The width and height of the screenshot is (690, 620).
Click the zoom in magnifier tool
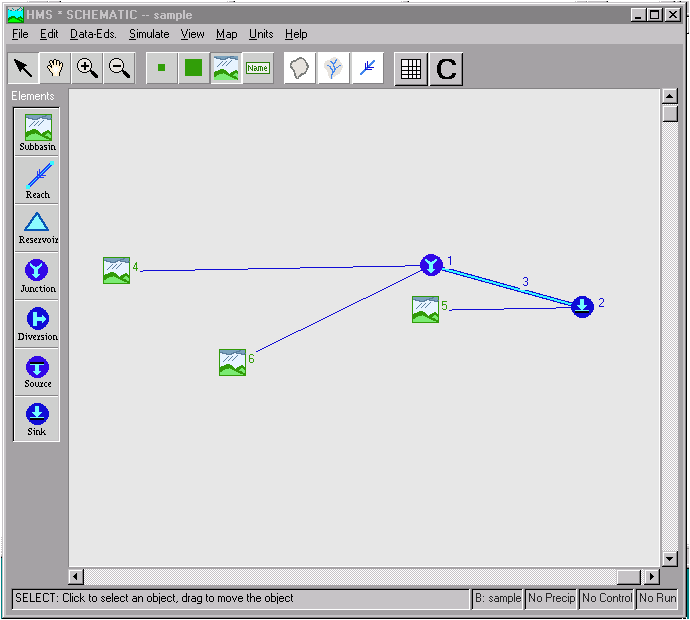point(88,68)
